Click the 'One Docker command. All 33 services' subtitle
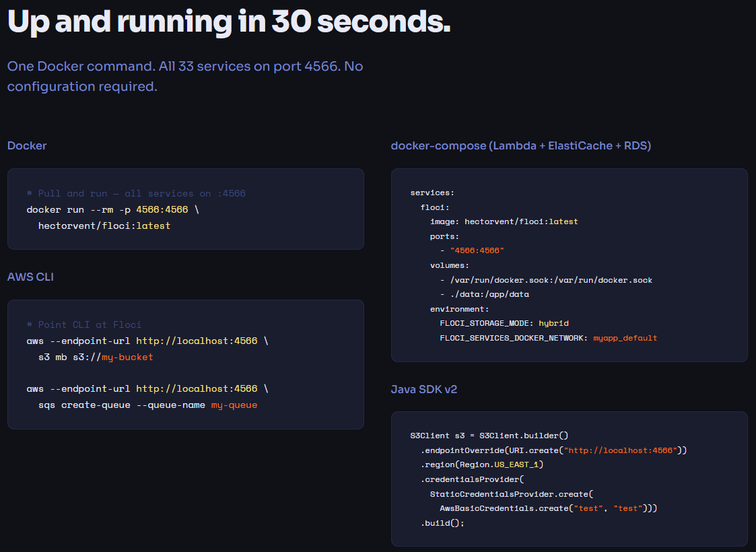 tap(185, 76)
